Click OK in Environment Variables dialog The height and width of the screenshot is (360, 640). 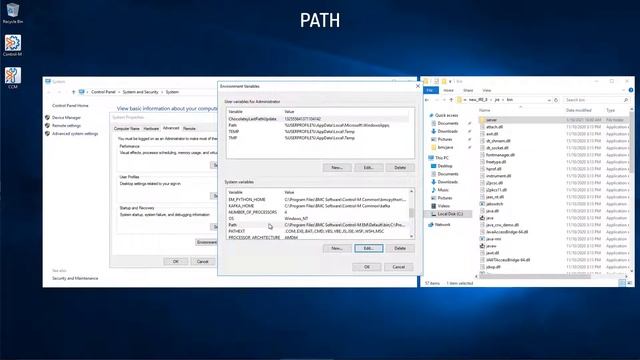click(x=367, y=267)
